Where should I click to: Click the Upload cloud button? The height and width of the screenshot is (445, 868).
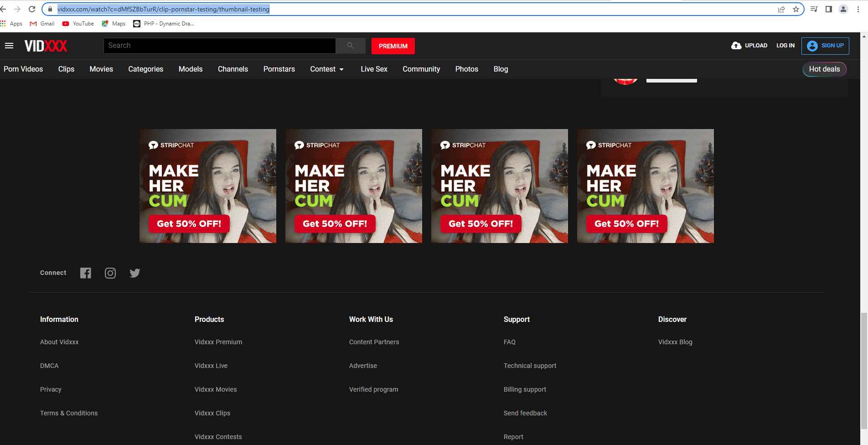pos(749,46)
